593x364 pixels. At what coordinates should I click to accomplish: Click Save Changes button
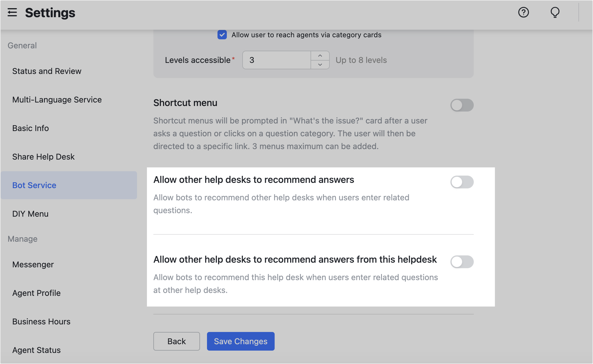[241, 341]
